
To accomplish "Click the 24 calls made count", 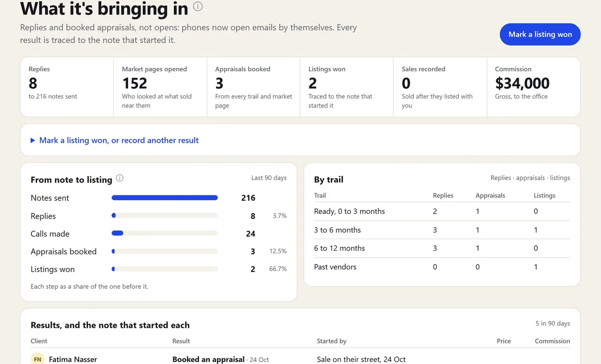I will pos(251,234).
